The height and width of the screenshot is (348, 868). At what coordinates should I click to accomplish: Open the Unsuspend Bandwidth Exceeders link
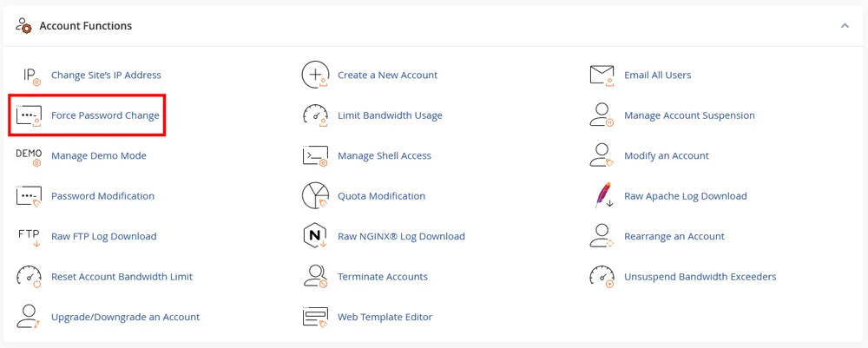[700, 277]
